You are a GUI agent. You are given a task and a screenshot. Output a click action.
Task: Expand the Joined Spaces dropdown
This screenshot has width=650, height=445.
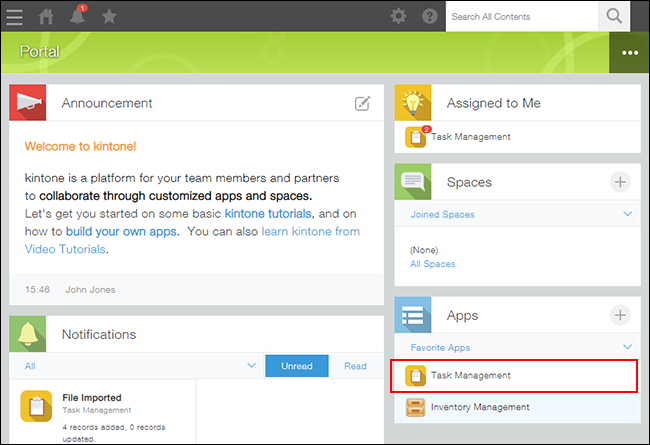627,214
